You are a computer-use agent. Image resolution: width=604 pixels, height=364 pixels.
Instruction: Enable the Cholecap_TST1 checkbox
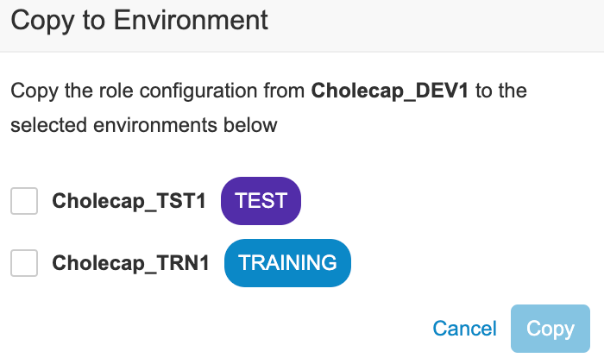click(x=24, y=201)
